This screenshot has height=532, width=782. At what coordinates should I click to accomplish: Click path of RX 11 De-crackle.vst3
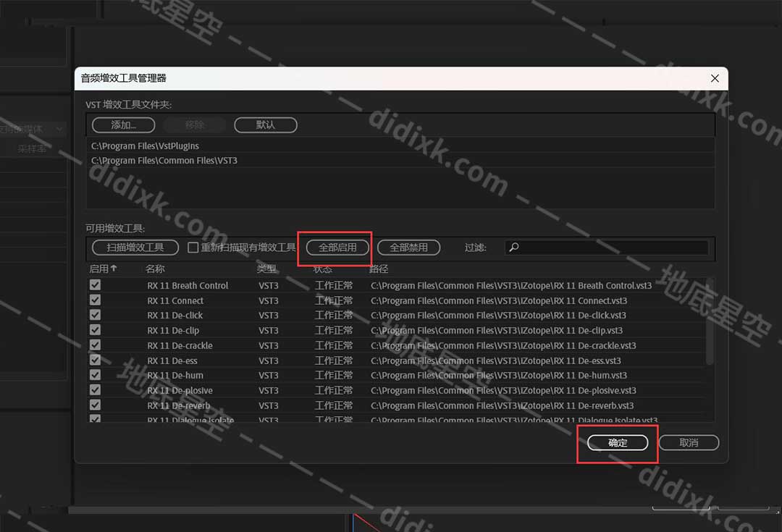pyautogui.click(x=503, y=345)
